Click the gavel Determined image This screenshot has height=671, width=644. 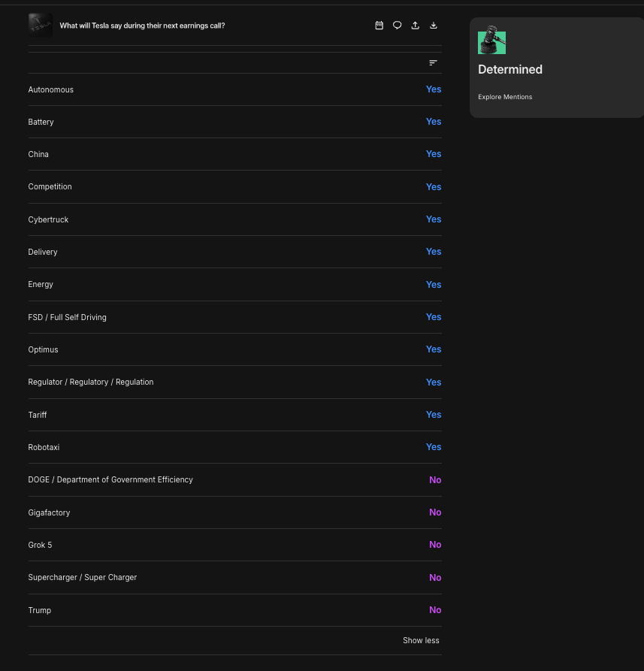[491, 40]
